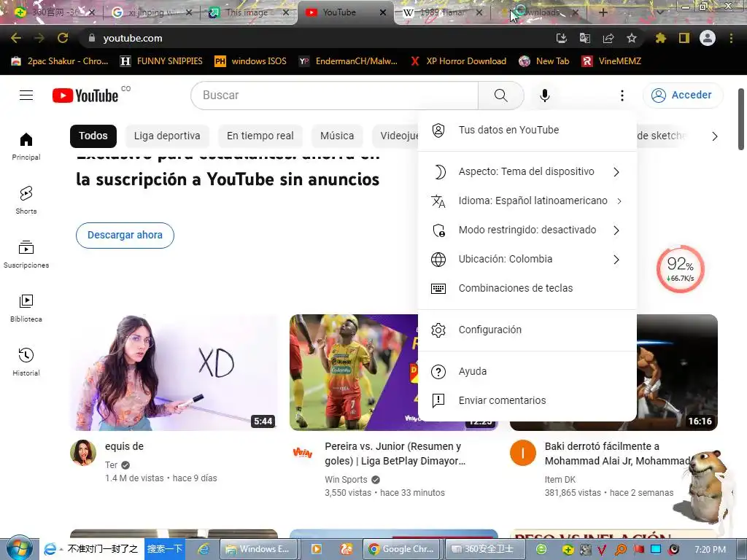Open the Pereira vs. Junior video title
Viewport: 747px width, 560px height.
pos(395,454)
